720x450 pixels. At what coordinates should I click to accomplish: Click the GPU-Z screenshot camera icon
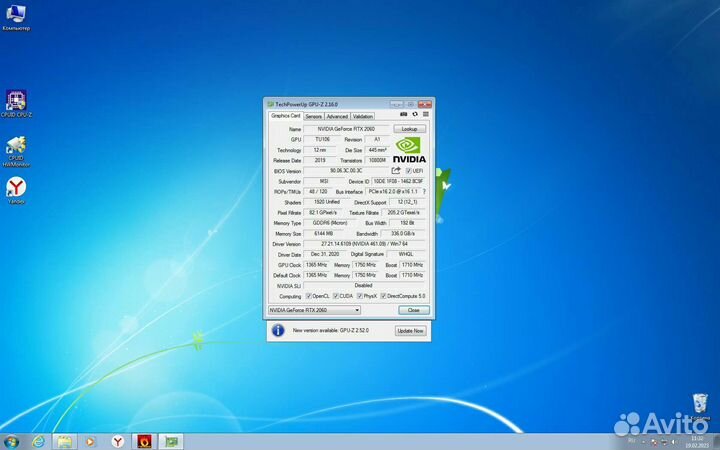(404, 114)
